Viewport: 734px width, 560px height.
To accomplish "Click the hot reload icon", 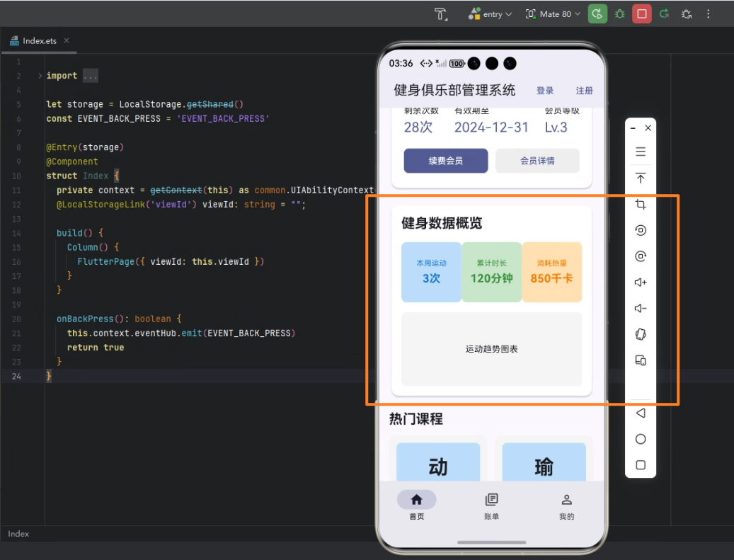I will pos(664,14).
